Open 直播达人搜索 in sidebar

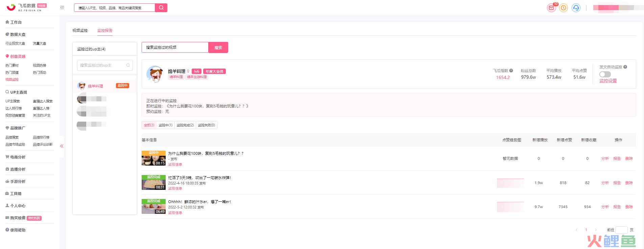pos(43,101)
